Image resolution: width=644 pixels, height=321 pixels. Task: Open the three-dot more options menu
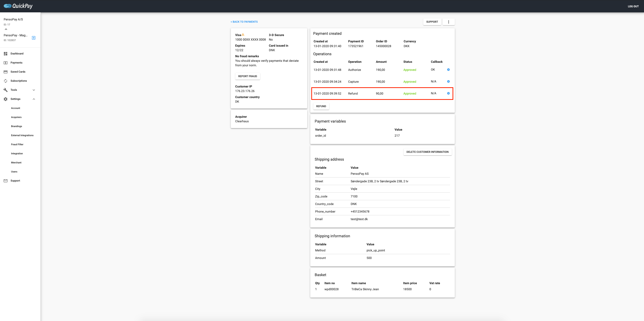point(449,22)
